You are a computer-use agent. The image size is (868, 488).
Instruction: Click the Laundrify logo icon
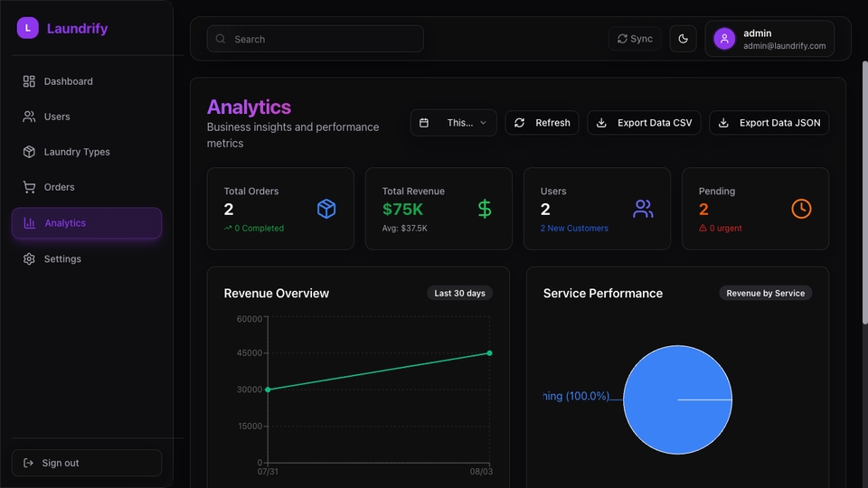pyautogui.click(x=28, y=28)
